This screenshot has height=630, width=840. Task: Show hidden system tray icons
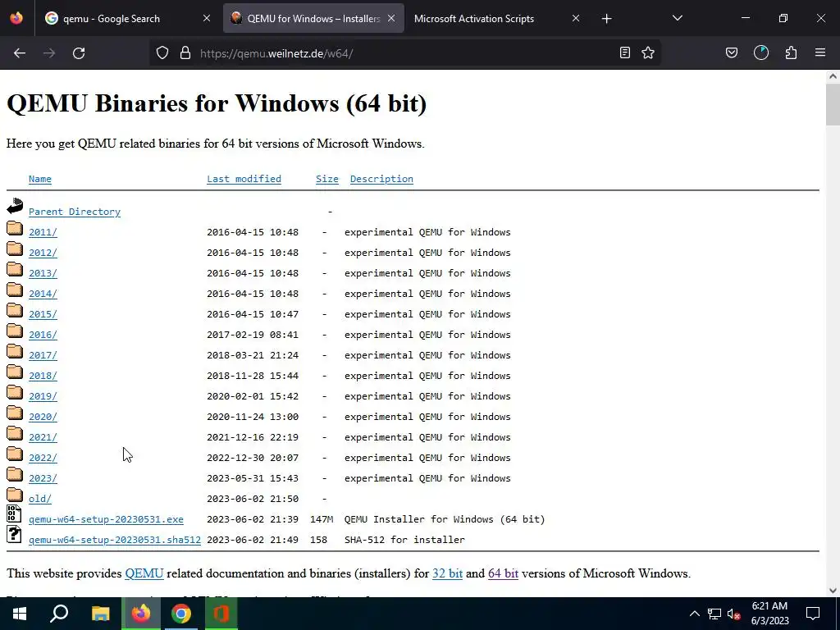694,614
